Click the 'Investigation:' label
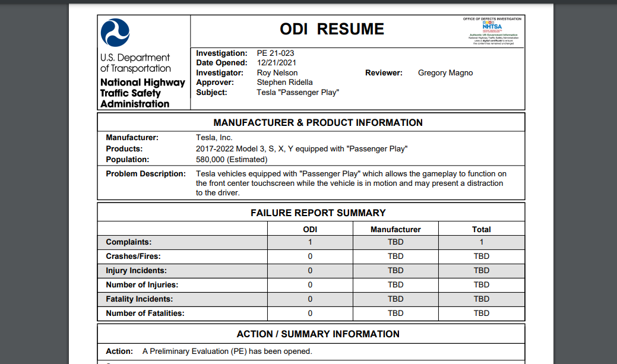 click(x=222, y=53)
